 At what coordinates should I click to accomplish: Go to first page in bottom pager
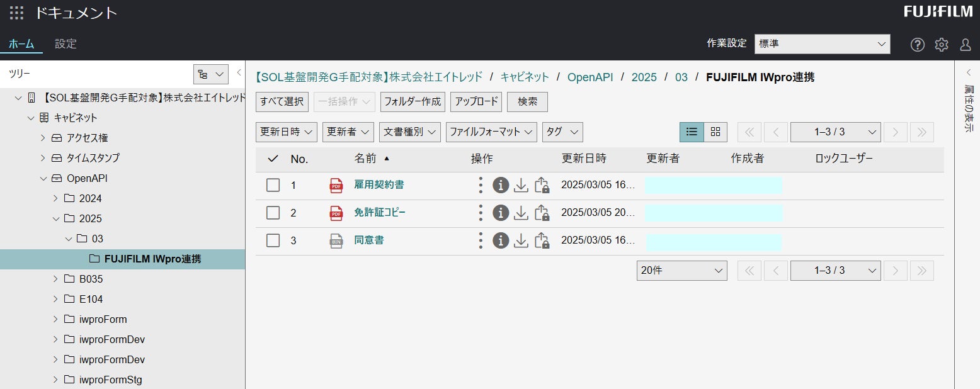coord(749,271)
